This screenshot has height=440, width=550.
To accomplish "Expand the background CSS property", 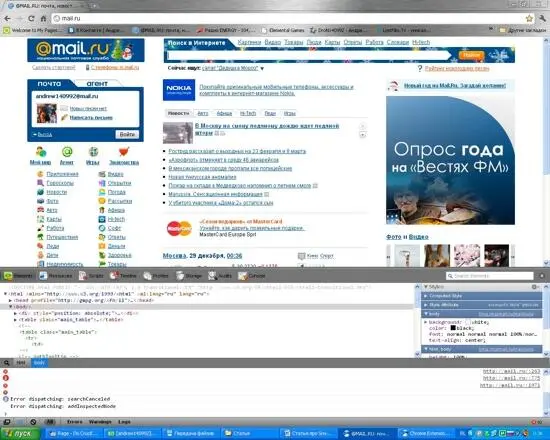I will click(426, 322).
